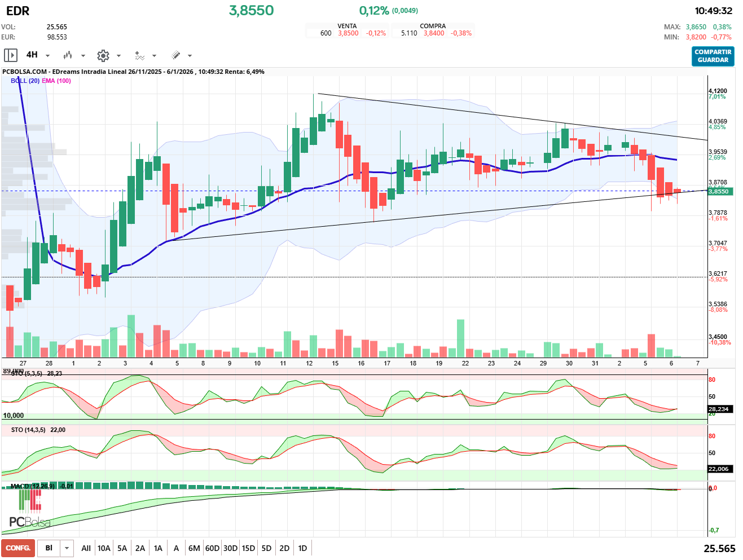Image resolution: width=743 pixels, height=560 pixels.
Task: Click the add indicator icon
Action: click(139, 55)
